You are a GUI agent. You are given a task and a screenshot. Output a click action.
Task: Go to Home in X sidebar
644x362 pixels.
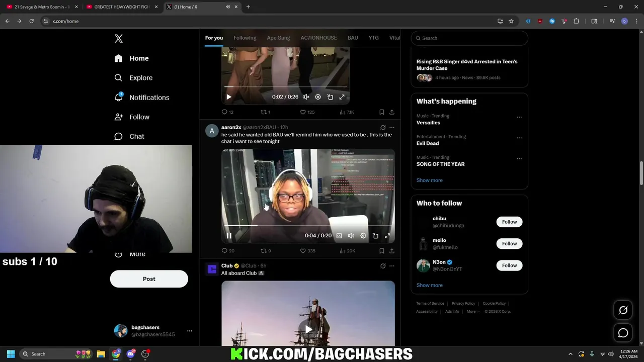coord(132,58)
